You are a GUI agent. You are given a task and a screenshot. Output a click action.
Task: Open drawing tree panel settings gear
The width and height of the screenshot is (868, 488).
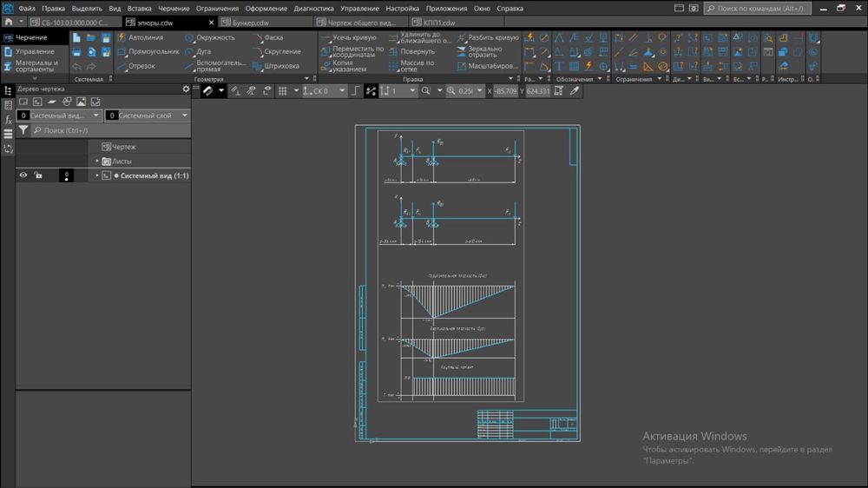coord(186,89)
